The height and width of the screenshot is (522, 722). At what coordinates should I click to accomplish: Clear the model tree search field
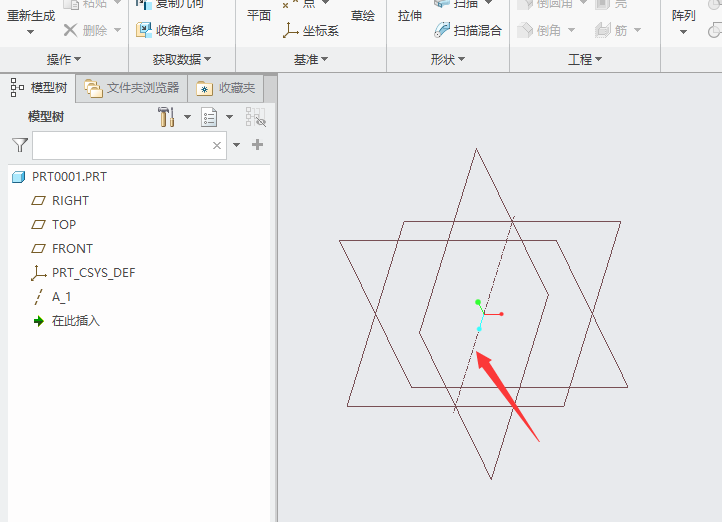217,145
